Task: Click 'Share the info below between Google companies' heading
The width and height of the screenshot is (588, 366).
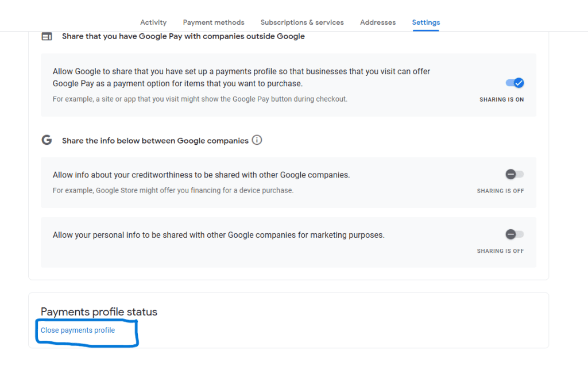Action: [155, 140]
